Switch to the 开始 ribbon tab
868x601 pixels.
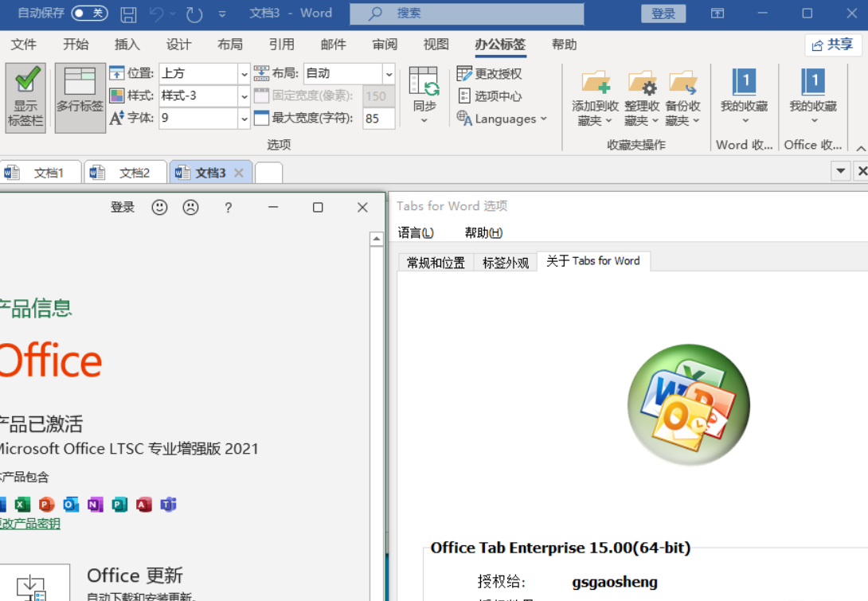[x=76, y=45]
